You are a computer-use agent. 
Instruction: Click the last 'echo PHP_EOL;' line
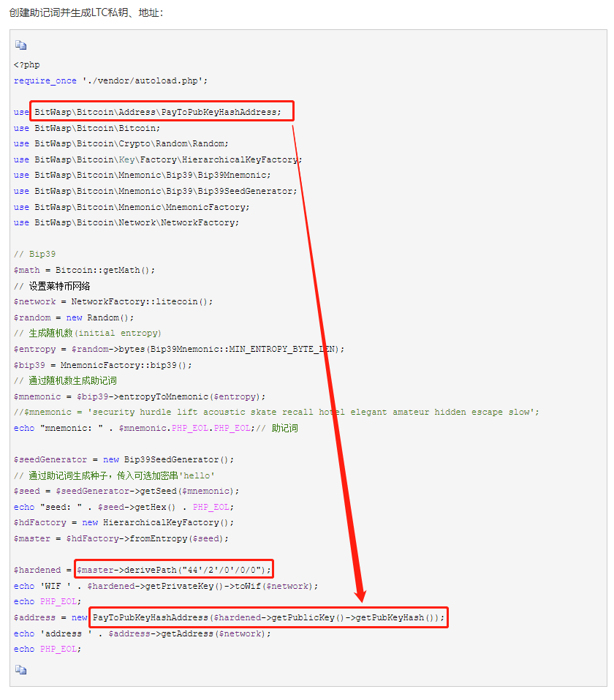coord(48,649)
